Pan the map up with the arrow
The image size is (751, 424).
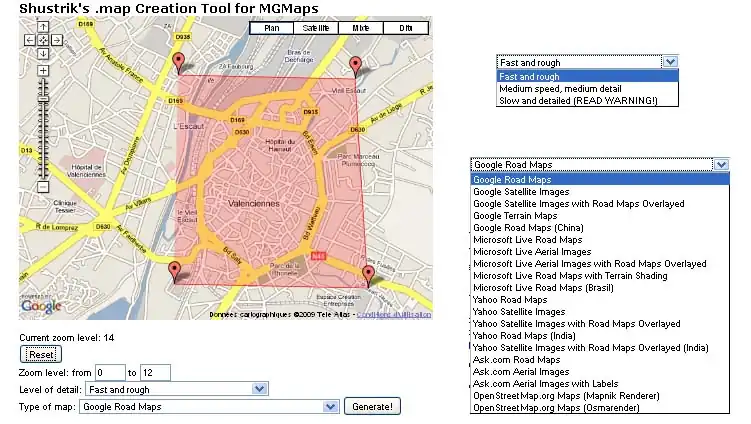pyautogui.click(x=43, y=28)
